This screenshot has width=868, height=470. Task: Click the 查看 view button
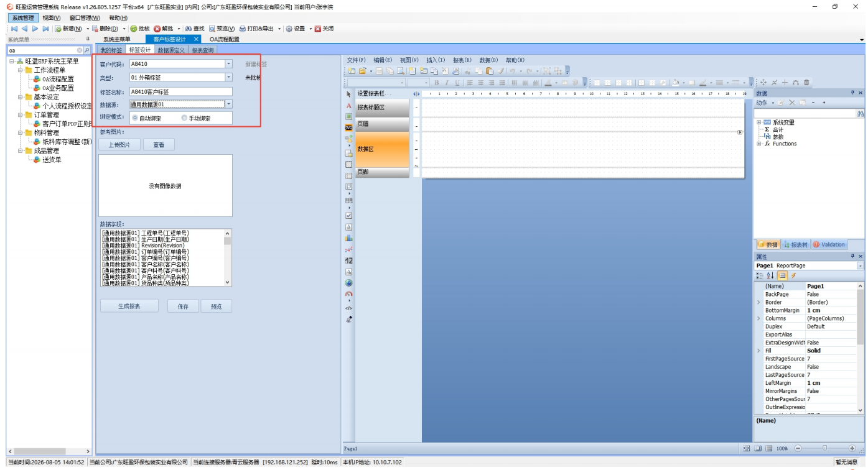[159, 145]
